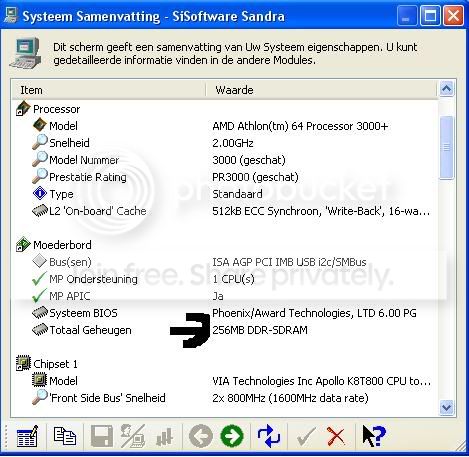Select the '256MB DDR-SDRAM' value
The height and width of the screenshot is (457, 469).
click(260, 330)
